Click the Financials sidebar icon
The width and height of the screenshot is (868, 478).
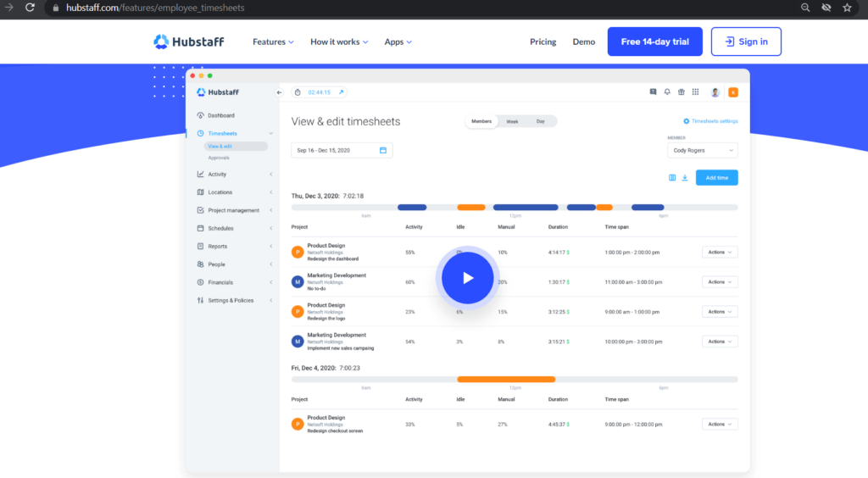[x=200, y=282]
